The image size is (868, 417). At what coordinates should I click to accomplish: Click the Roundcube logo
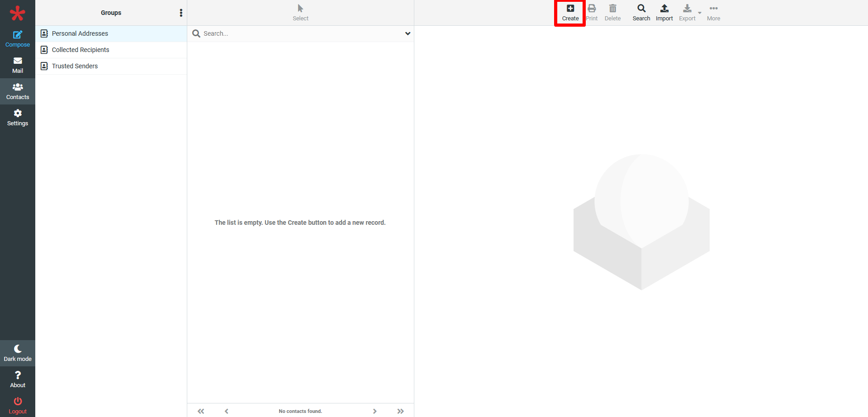point(18,13)
